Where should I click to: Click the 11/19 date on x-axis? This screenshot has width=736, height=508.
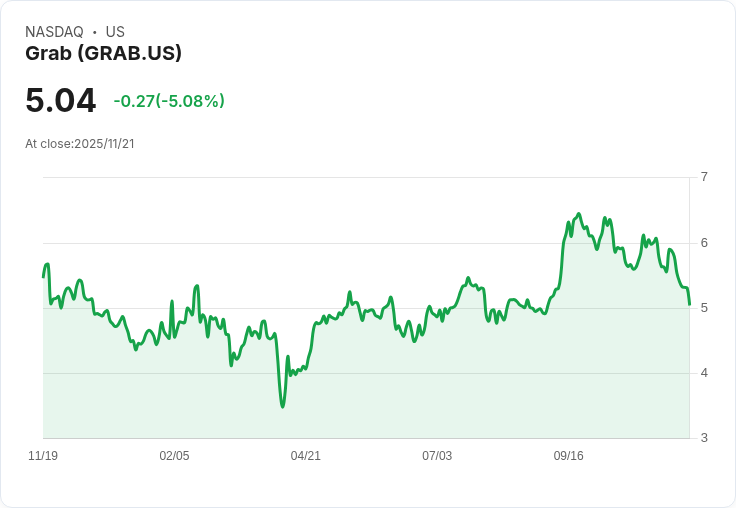[43, 455]
